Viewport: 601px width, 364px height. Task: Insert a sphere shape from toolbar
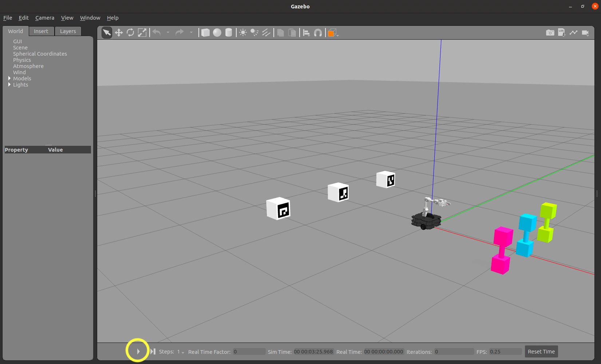click(x=217, y=33)
